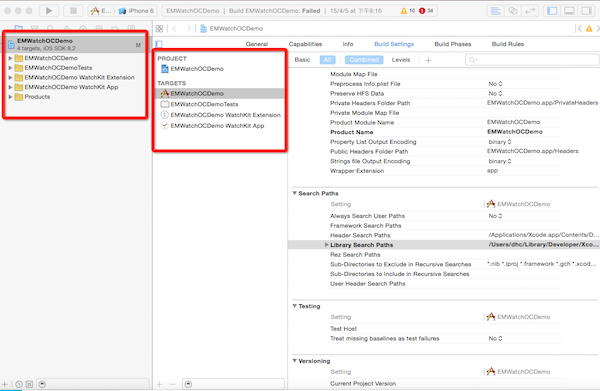The height and width of the screenshot is (391, 600).
Task: Collapse the Search Paths section
Action: click(x=295, y=193)
